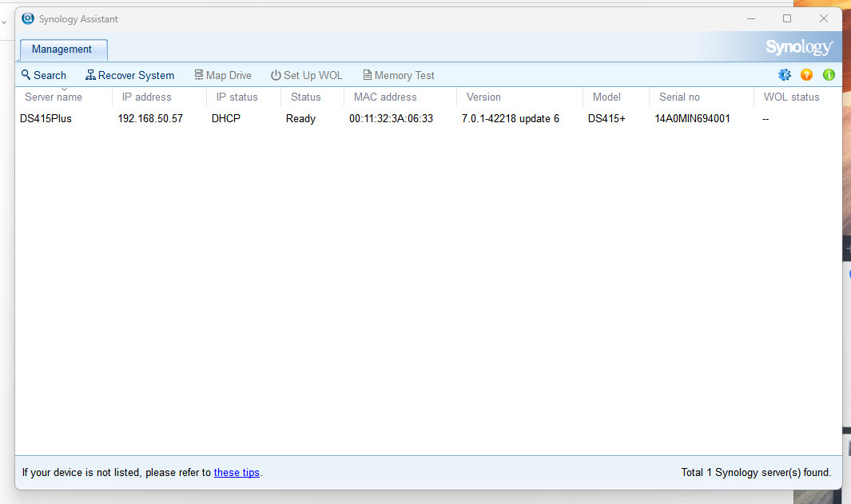
Task: Click the IP address 192.168.50.57 cell
Action: click(x=150, y=118)
